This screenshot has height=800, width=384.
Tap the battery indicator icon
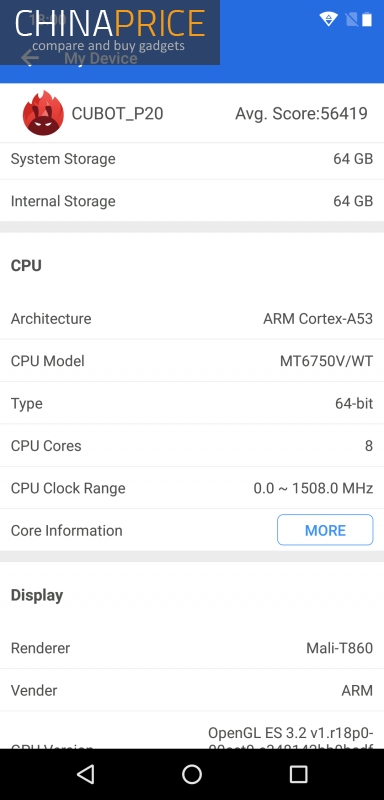tap(367, 19)
